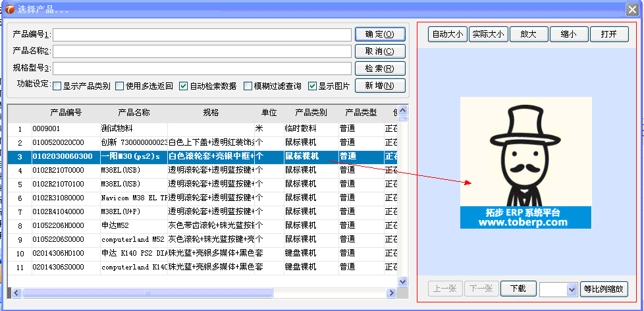Image resolution: width=644 pixels, height=311 pixels.
Task: Uncheck the 自动检索数据 checkbox
Action: (x=184, y=86)
